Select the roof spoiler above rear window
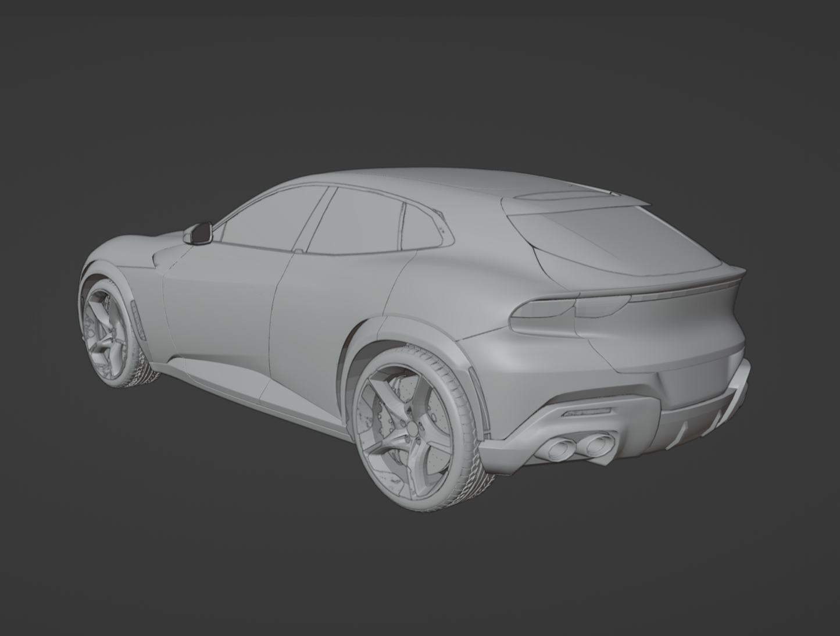Screen dimensions: 840x636 [576, 199]
